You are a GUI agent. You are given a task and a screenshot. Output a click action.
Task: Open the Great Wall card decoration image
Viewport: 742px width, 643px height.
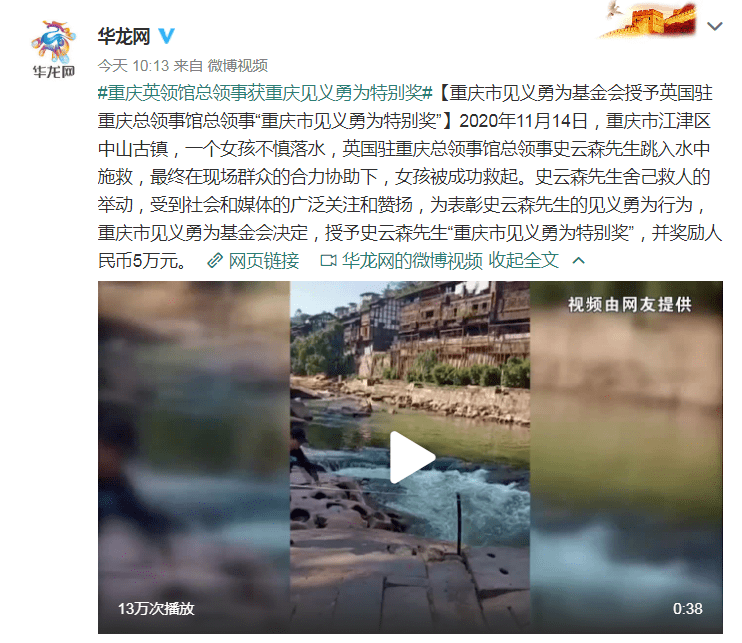coord(650,19)
